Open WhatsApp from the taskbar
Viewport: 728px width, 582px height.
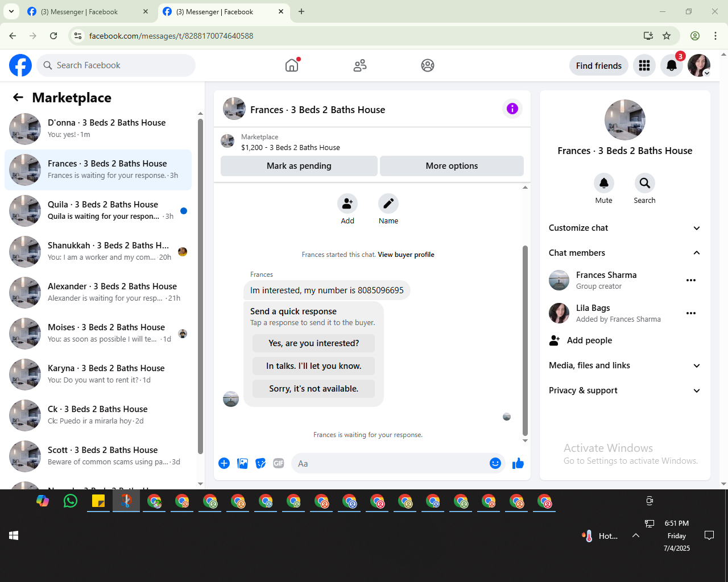coord(71,501)
